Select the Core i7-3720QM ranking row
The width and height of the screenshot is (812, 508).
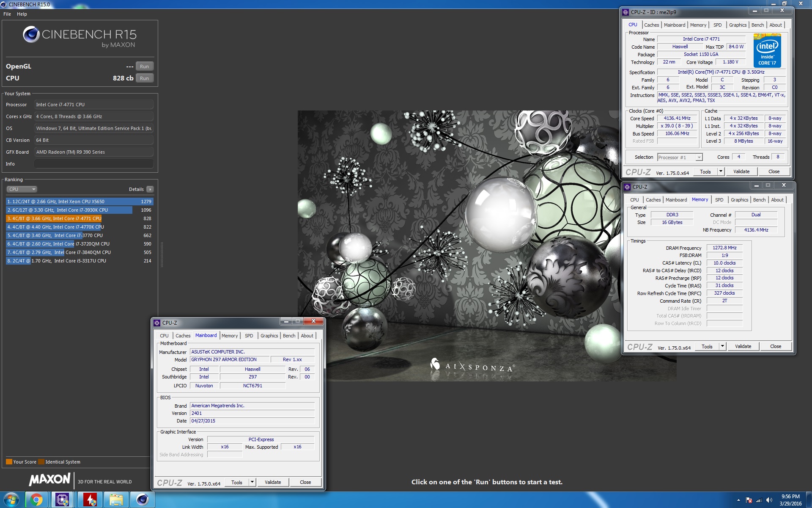(80, 244)
